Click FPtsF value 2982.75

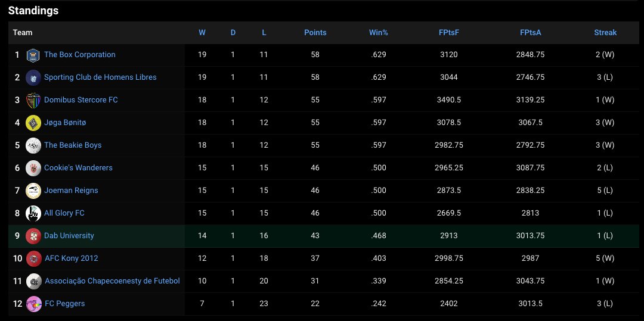[448, 145]
